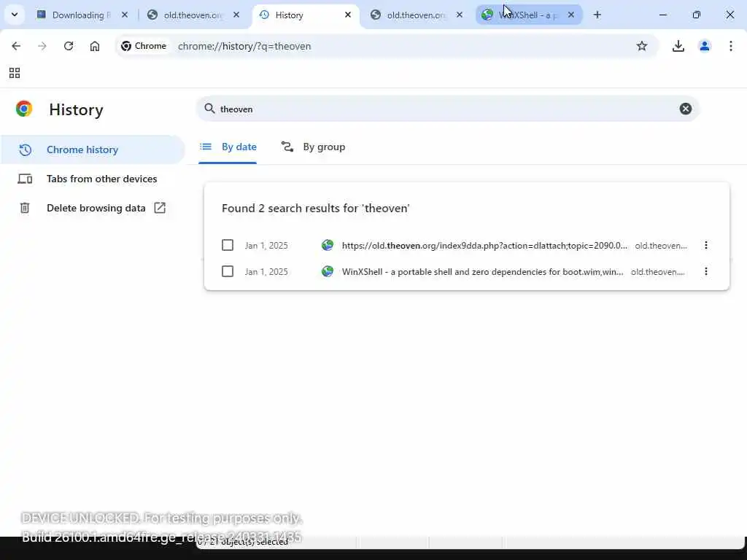Image resolution: width=747 pixels, height=560 pixels.
Task: Click the History tab title
Action: pos(289,15)
